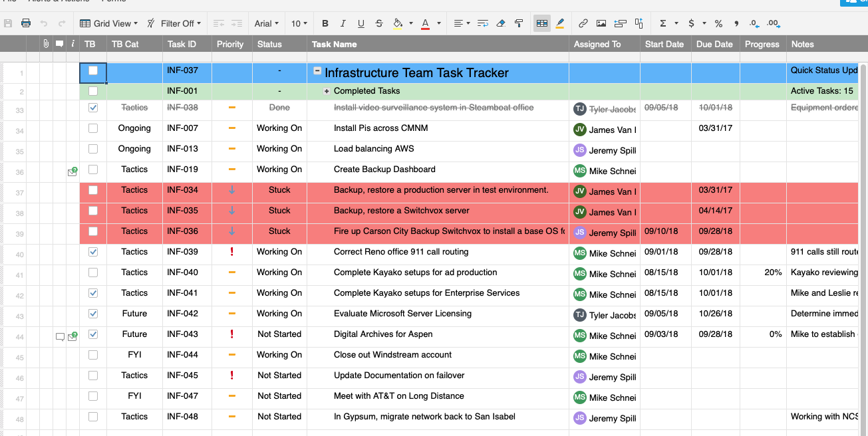Click the Redo arrow

[x=62, y=23]
